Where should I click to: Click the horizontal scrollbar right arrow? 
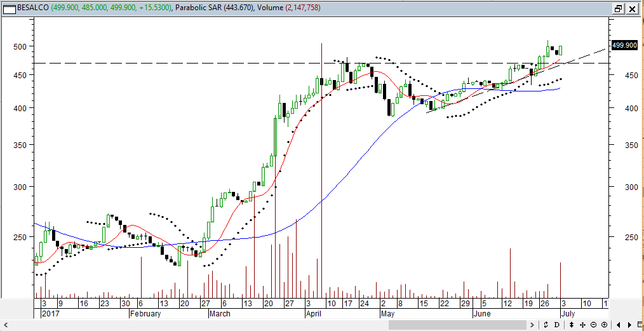[533, 325]
